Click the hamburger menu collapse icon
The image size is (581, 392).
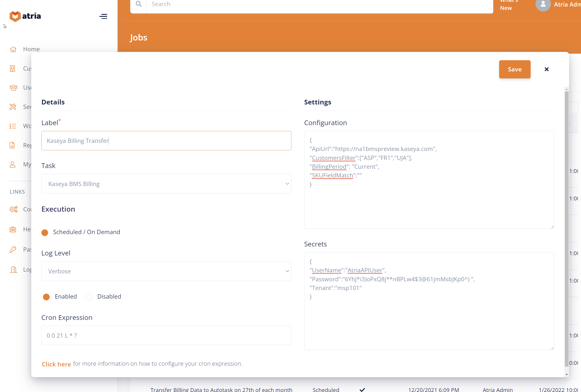click(103, 16)
